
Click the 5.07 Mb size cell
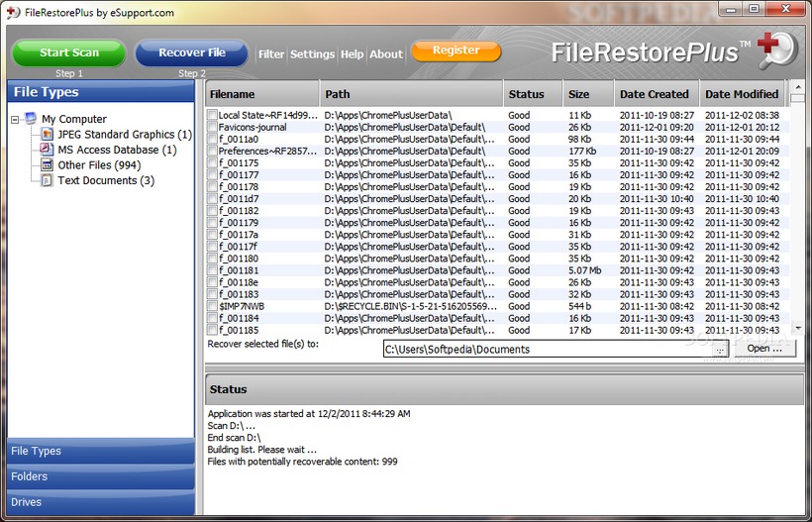point(584,270)
